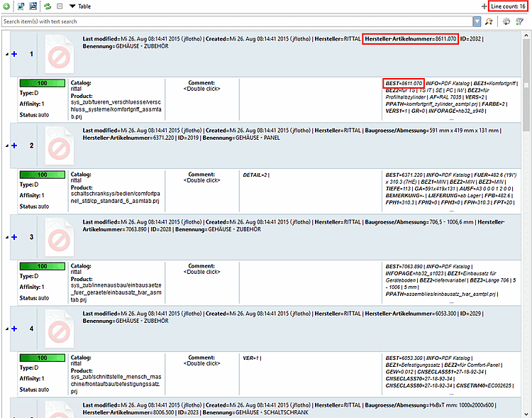Open settings via the gear icon

(506, 21)
